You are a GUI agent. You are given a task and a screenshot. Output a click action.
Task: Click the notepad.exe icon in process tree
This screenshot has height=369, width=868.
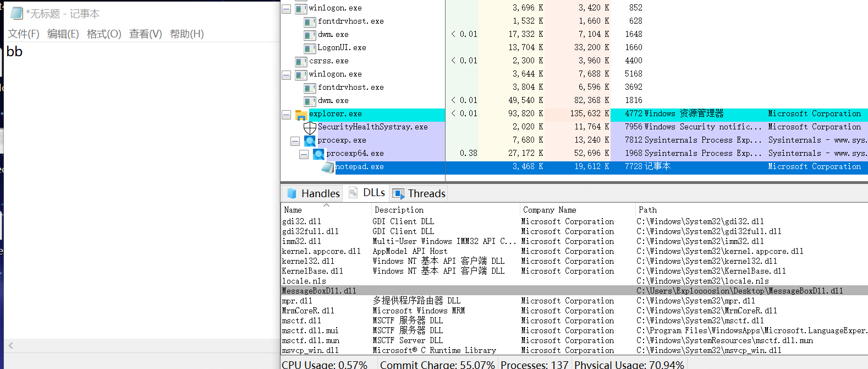click(328, 167)
